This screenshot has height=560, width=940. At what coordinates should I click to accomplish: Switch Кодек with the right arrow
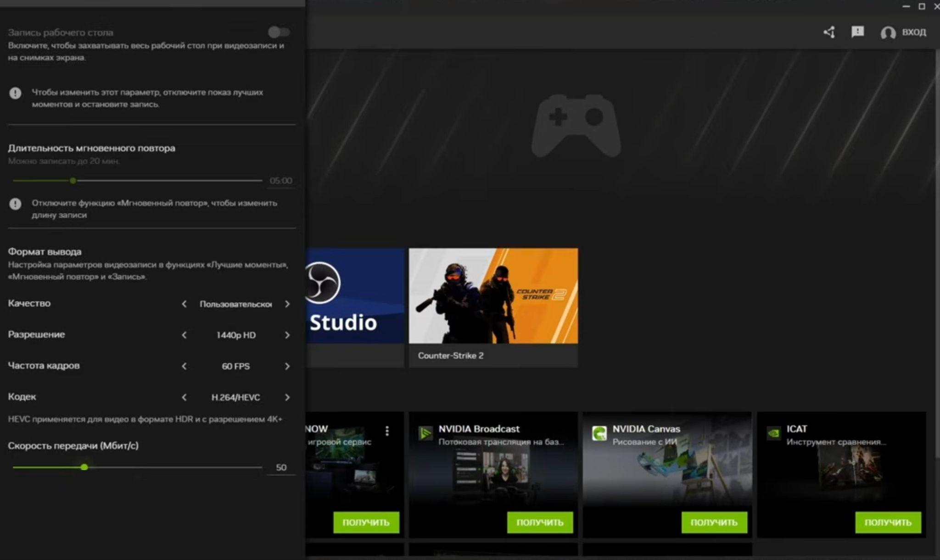point(287,397)
